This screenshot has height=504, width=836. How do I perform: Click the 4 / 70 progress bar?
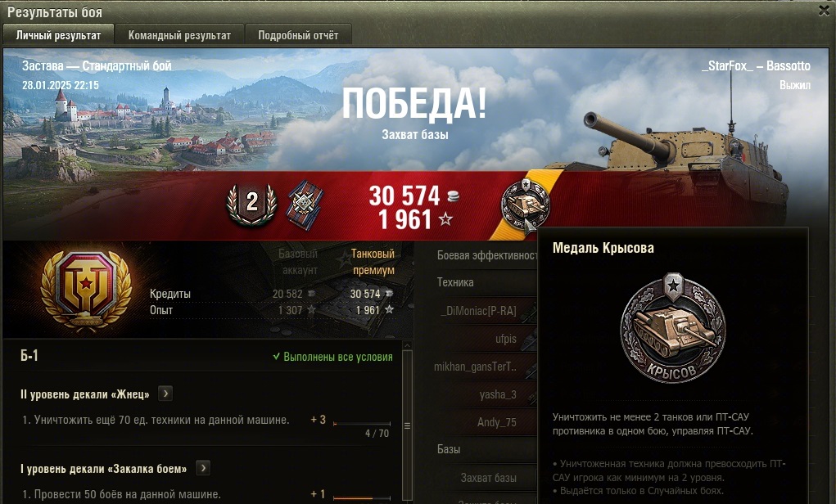pos(362,424)
